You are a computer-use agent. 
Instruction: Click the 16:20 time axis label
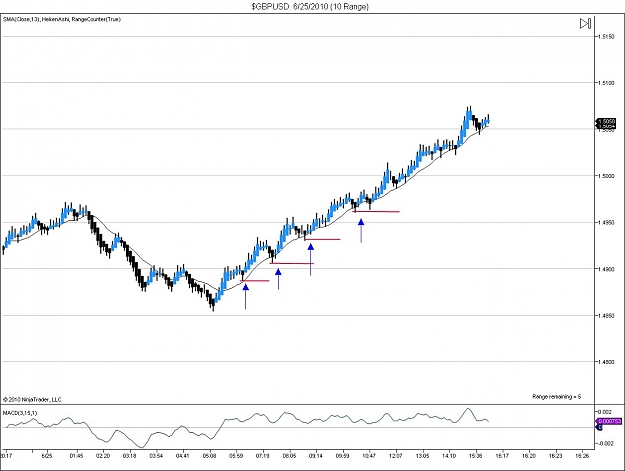[529, 455]
